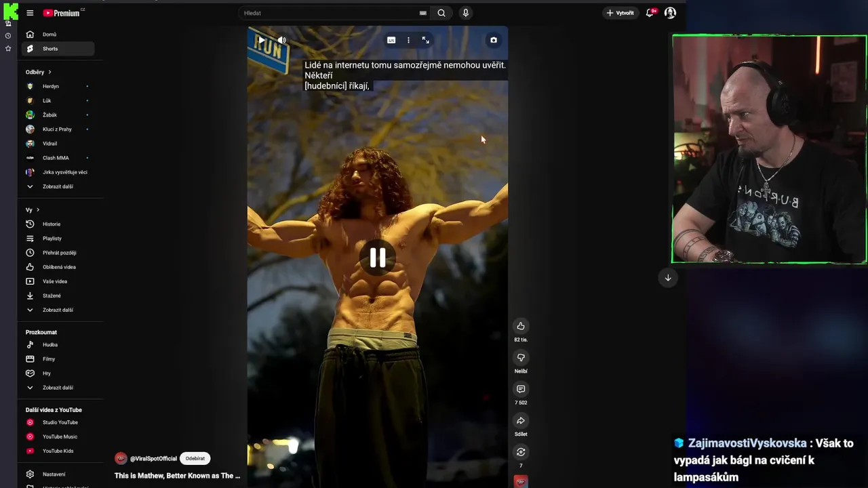Screen dimensions: 868x488
Task: Toggle subtitles captions on the Short
Action: 391,40
